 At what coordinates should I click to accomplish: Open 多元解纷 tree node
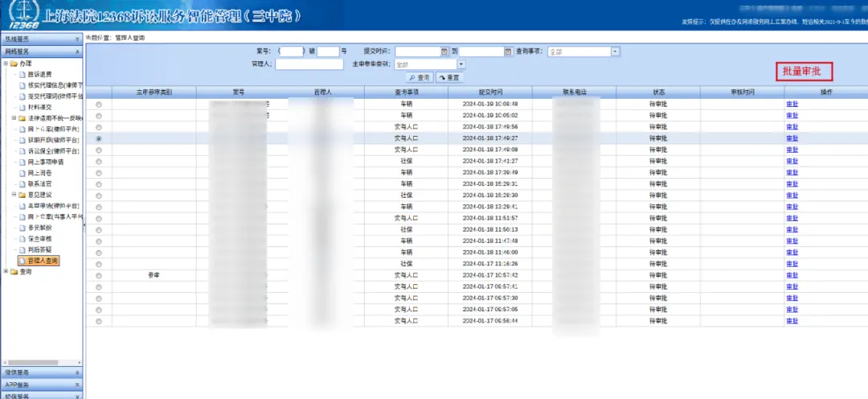39,228
